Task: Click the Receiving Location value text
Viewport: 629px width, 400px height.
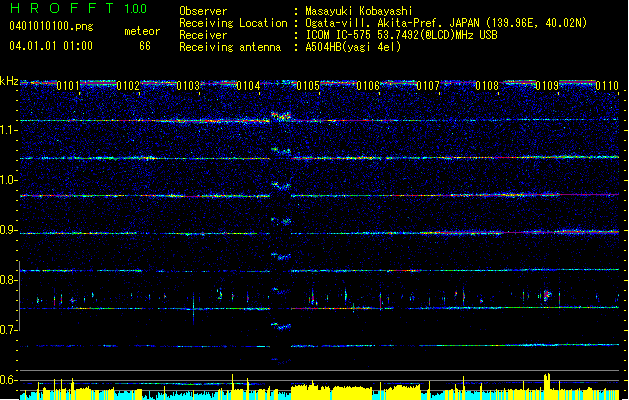Action: click(446, 23)
